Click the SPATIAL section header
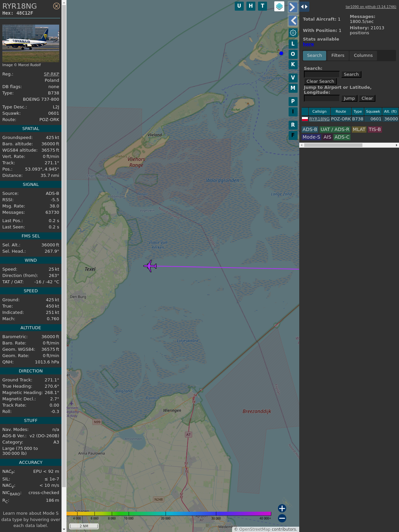399x532 pixels. (31, 129)
